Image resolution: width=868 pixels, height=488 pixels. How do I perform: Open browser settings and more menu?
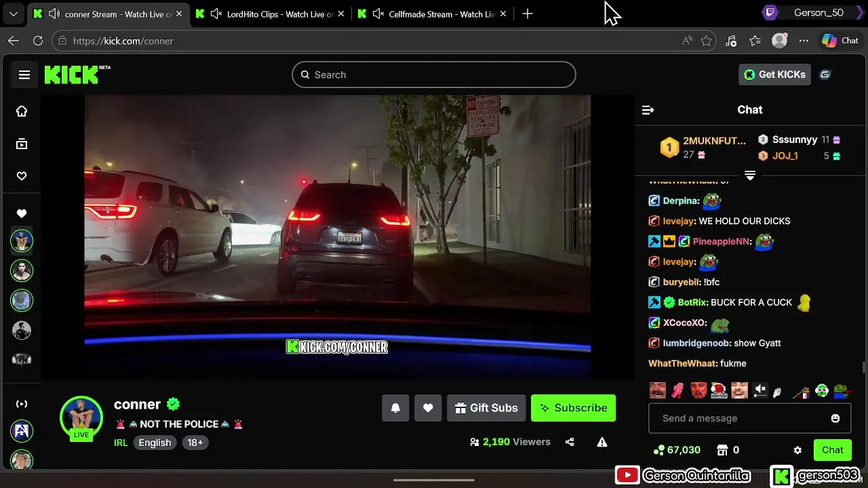[x=804, y=41]
